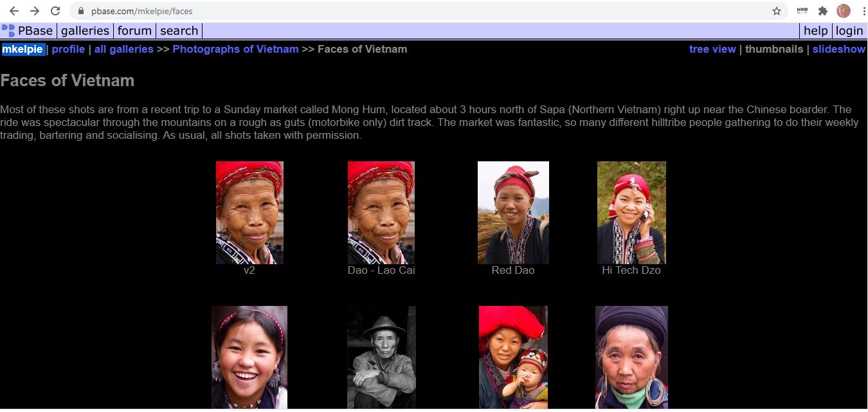Click the PBase logo icon

tap(8, 31)
